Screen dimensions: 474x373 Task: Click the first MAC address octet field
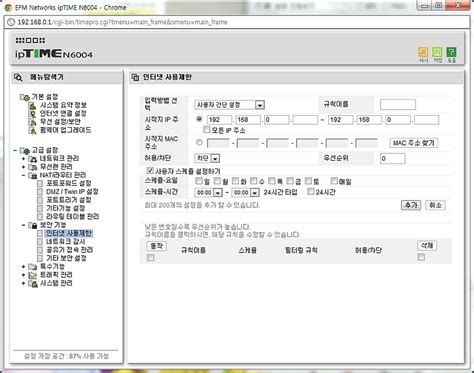tap(218, 143)
